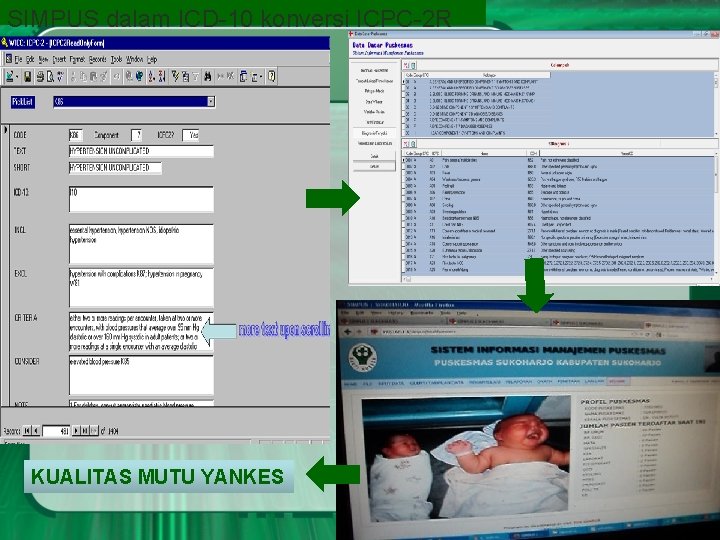
Task: Open the PickList dropdown arrow
Action: coord(210,101)
